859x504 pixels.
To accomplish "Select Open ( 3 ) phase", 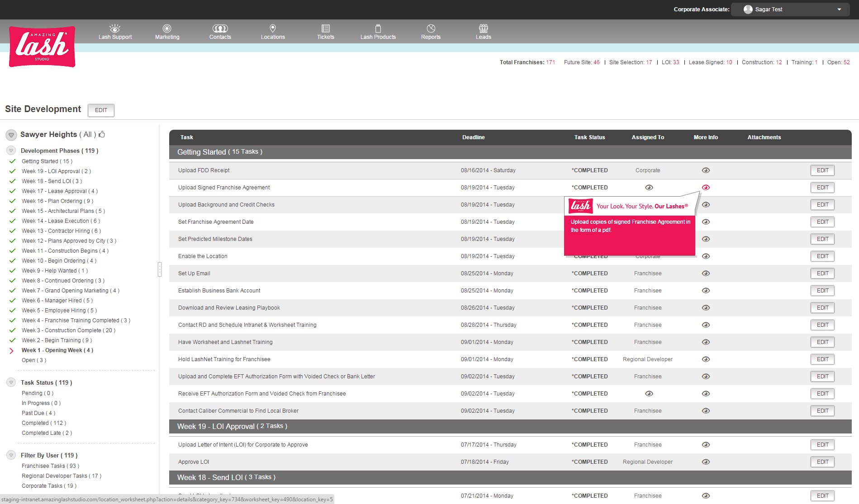I will (x=34, y=360).
